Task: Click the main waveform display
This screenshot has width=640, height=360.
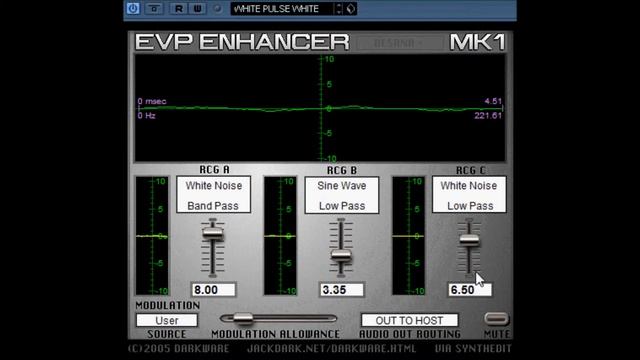Action: pyautogui.click(x=320, y=108)
